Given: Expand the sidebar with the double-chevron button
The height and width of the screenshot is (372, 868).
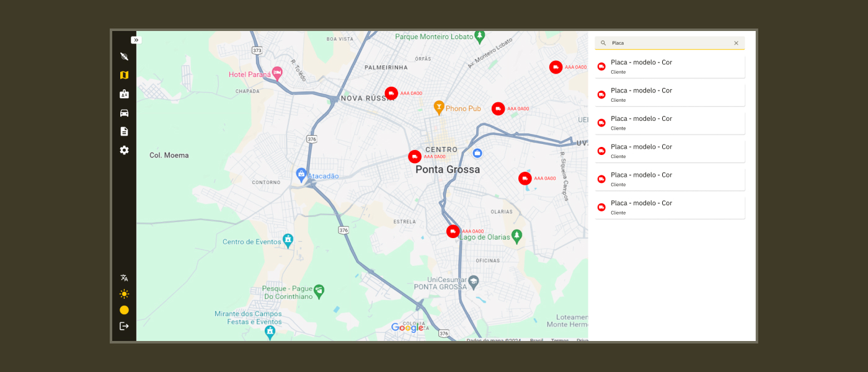Looking at the screenshot, I should (x=136, y=40).
